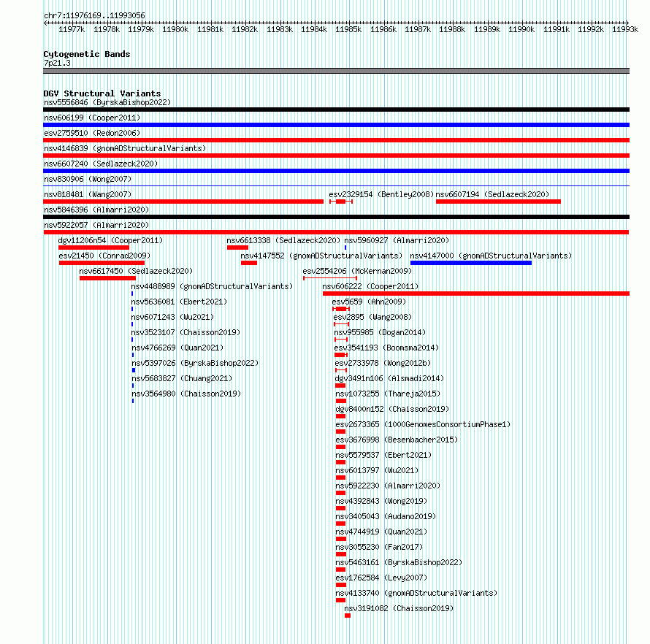Click the chr7:11976169..11993056 coordinate label
Screen dimensions: 650x644
(94, 15)
